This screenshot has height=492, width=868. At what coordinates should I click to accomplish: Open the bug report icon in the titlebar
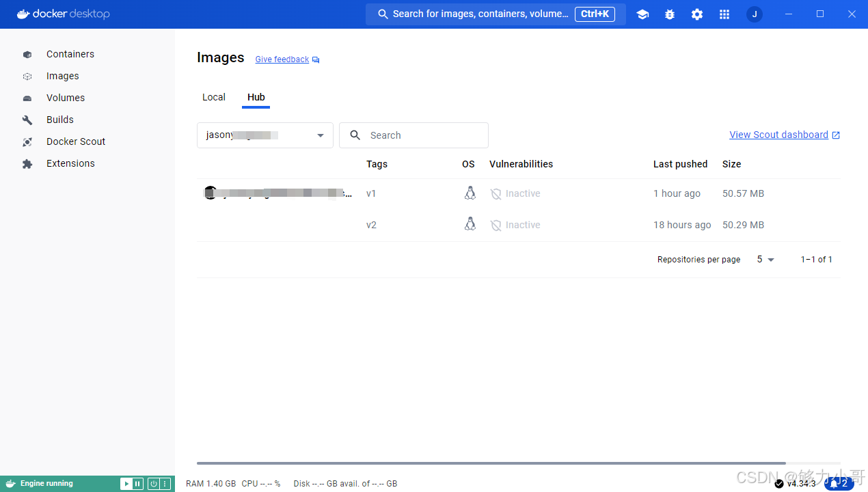click(x=669, y=14)
